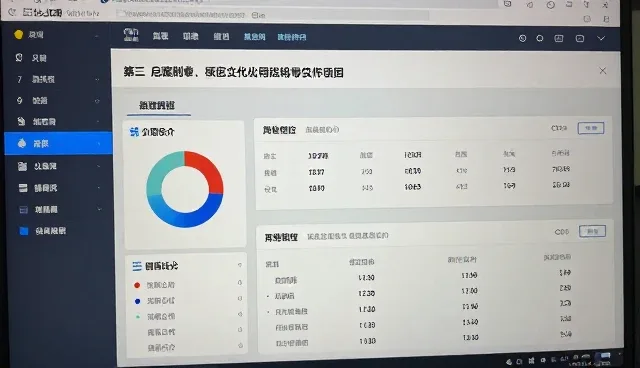Expand the chevron on the highlighted blue sidebar item
The image size is (640, 368).
pos(99,144)
